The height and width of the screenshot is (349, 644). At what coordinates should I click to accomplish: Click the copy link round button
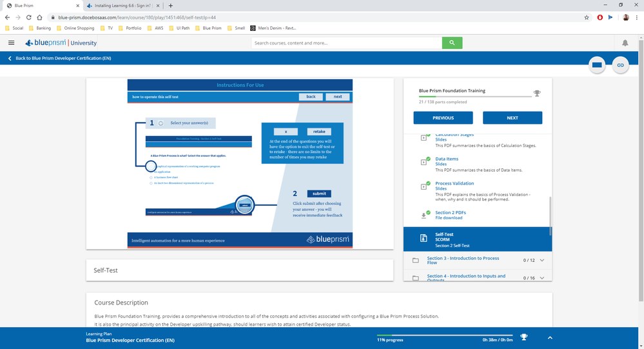tap(621, 65)
